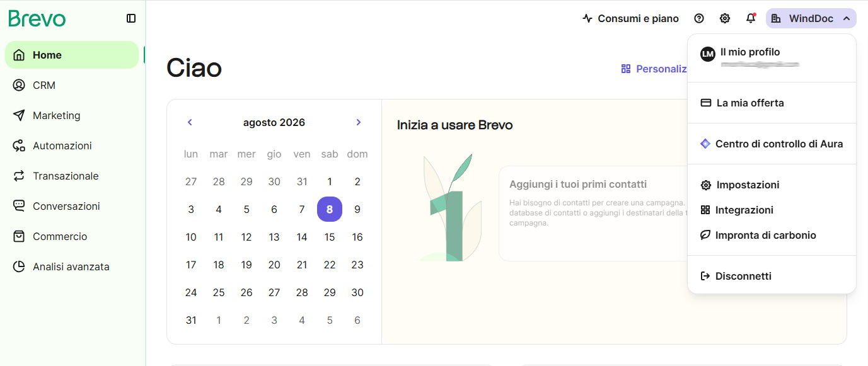This screenshot has height=366, width=868.
Task: Go to the next calendar month
Action: [359, 122]
